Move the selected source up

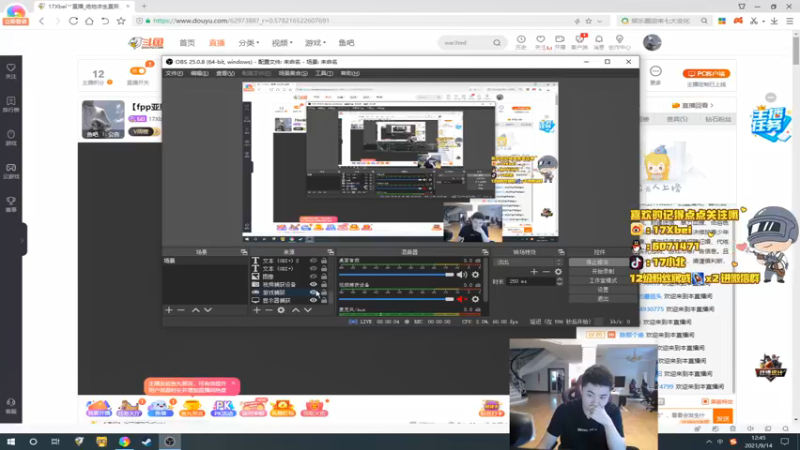pos(295,310)
